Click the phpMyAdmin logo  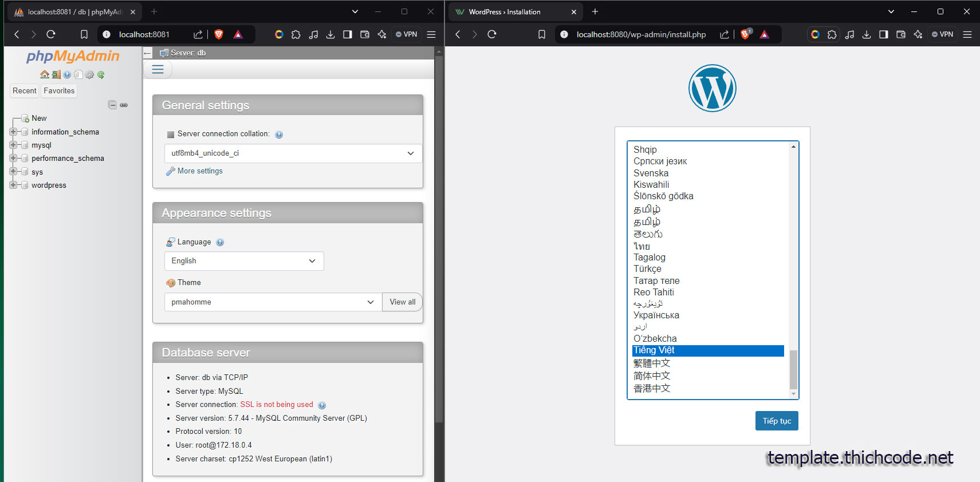[73, 56]
